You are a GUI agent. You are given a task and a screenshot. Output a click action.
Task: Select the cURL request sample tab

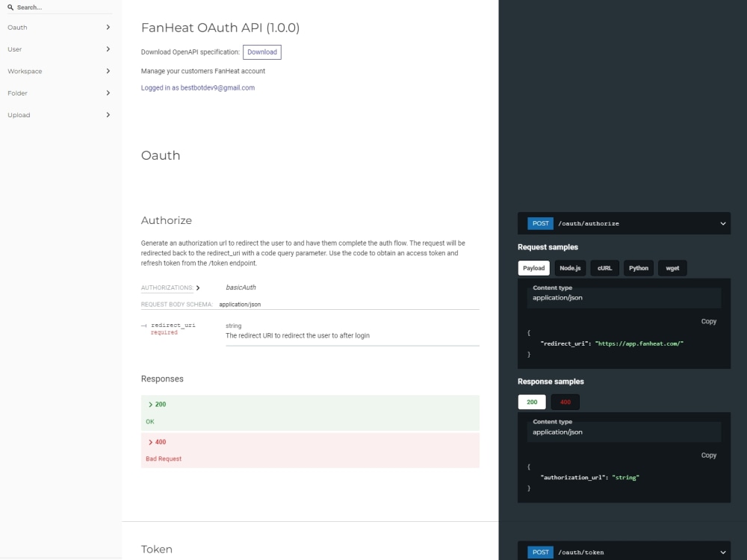[604, 268]
